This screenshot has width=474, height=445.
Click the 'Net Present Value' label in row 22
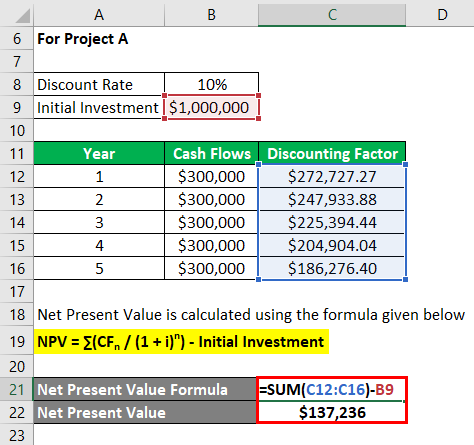click(x=145, y=412)
